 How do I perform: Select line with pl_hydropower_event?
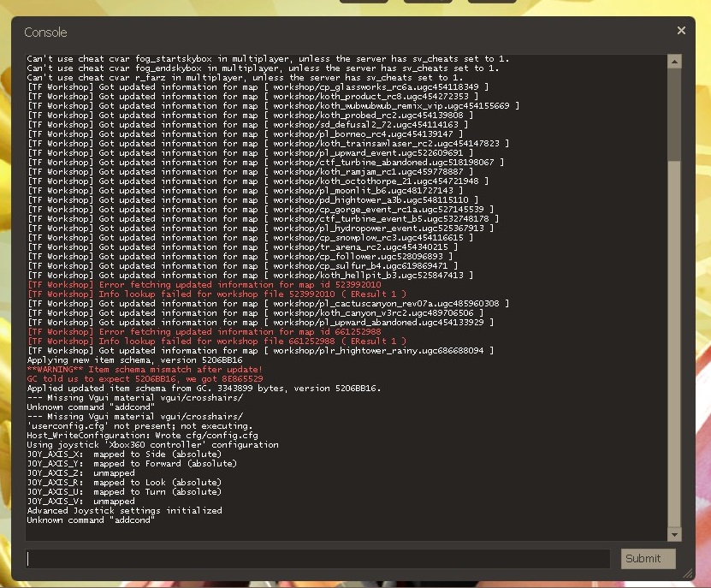261,229
